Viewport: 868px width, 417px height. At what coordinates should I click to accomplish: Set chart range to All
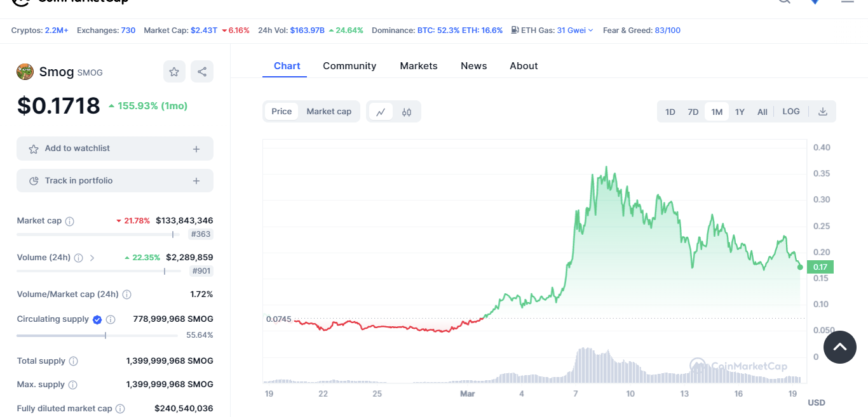tap(763, 112)
